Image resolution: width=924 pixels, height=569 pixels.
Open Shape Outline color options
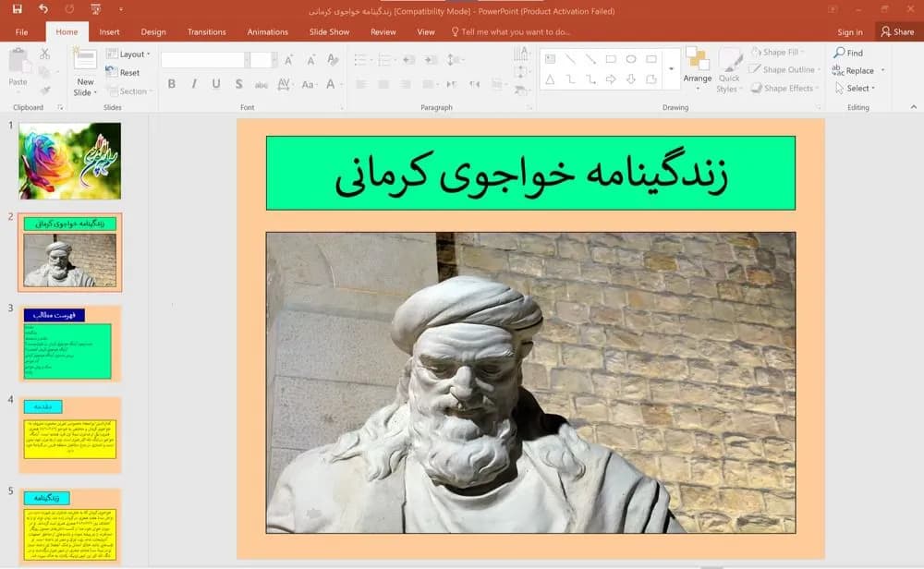tap(784, 69)
